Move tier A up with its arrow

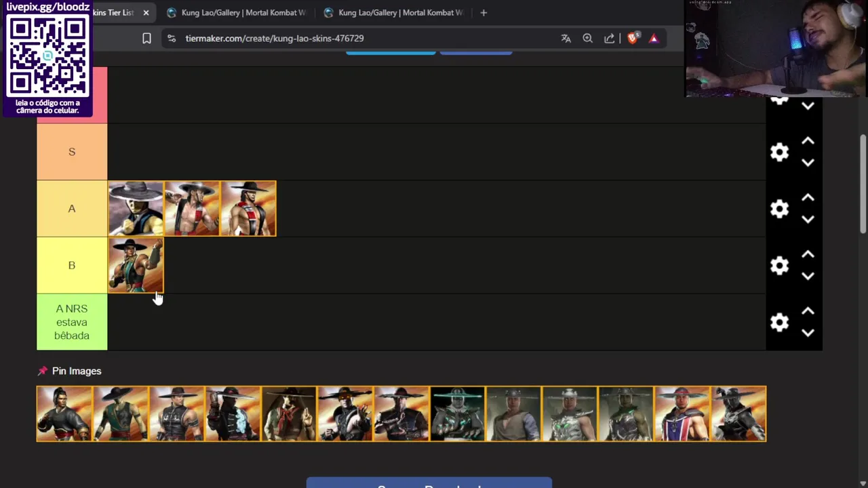[808, 198]
